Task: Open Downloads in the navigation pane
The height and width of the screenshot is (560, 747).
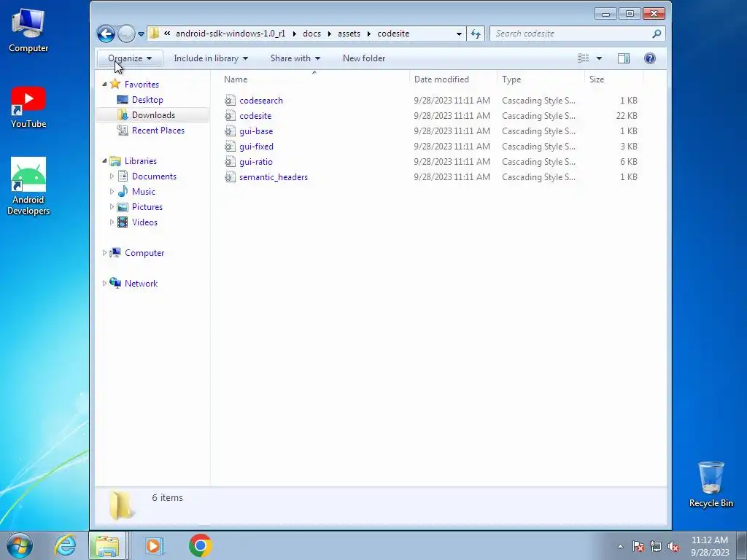Action: (153, 114)
